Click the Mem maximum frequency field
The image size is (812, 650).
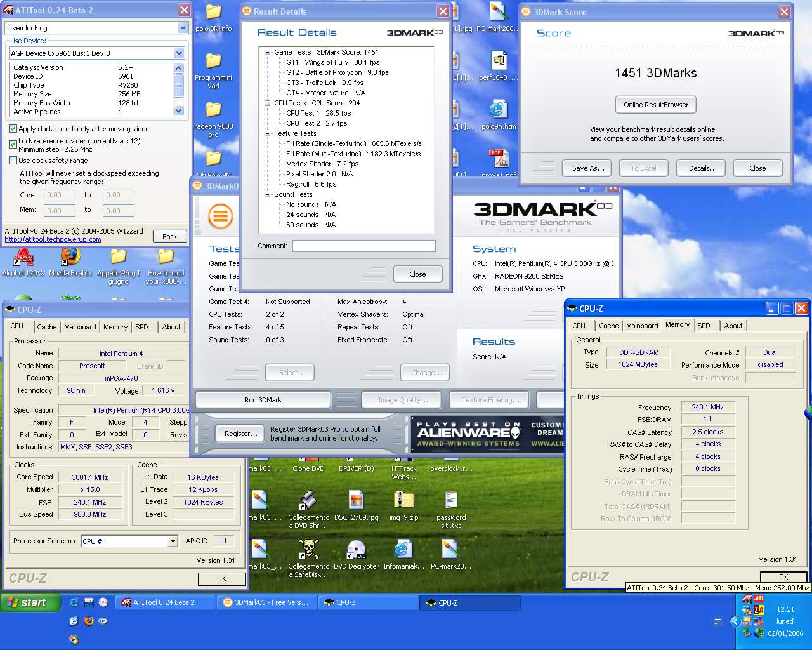click(118, 211)
